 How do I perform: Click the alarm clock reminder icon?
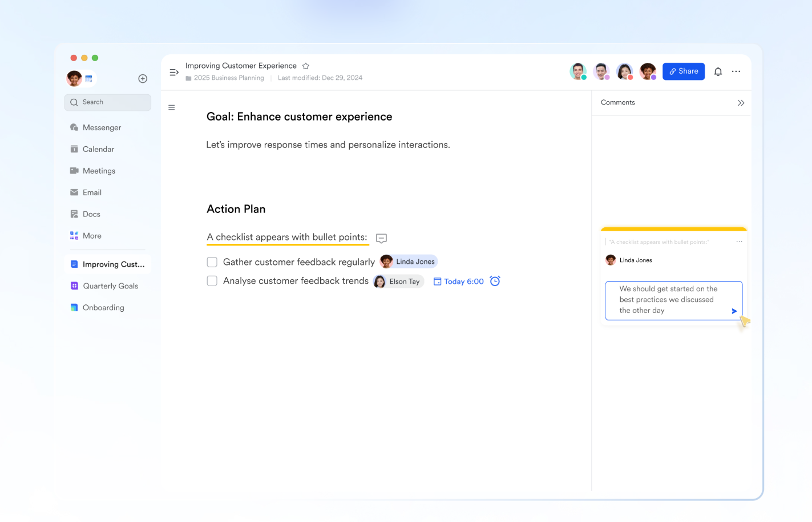[x=495, y=281]
